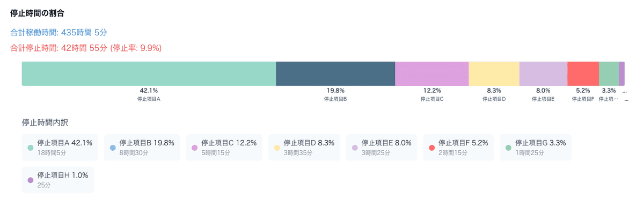Click the lavender 停止項目E bar segment
This screenshot has width=644, height=205.
(543, 74)
